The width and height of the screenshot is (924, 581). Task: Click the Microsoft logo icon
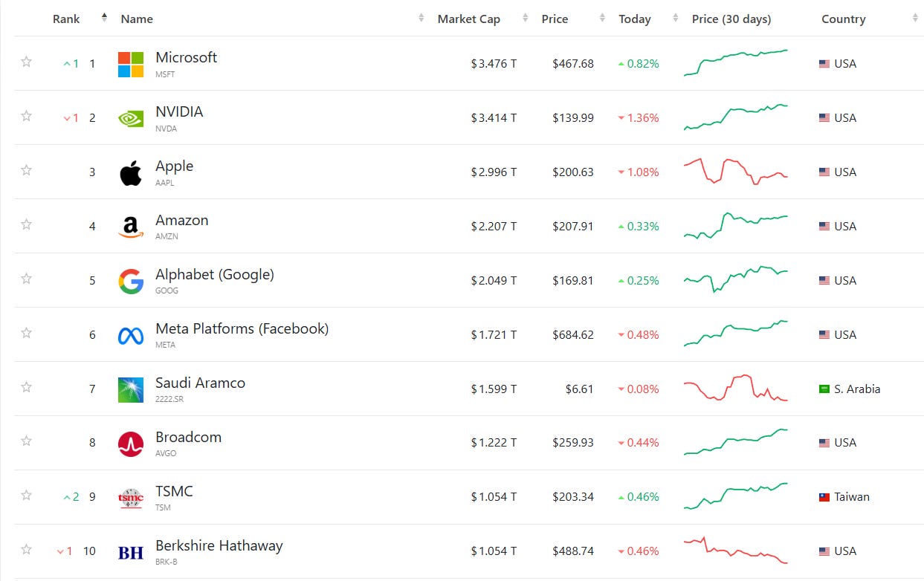[x=131, y=64]
